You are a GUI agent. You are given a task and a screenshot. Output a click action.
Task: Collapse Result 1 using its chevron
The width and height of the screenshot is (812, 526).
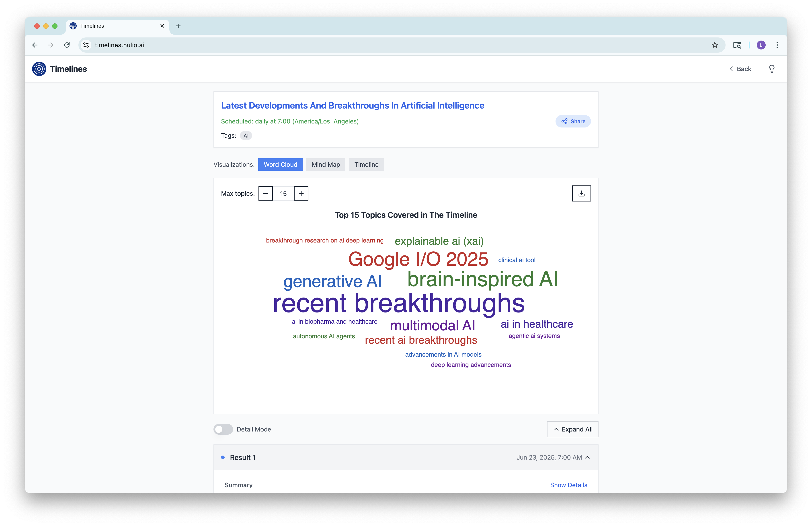pyautogui.click(x=588, y=457)
